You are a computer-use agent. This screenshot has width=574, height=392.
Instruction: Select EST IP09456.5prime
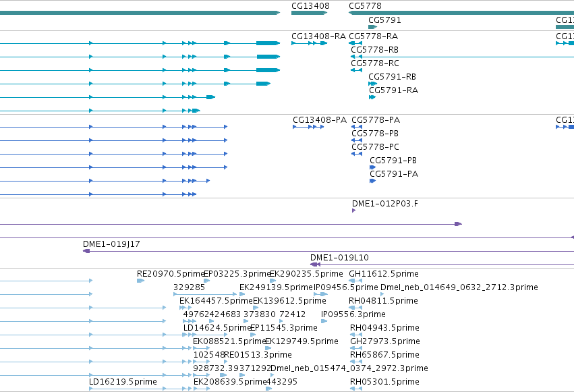click(320, 294)
